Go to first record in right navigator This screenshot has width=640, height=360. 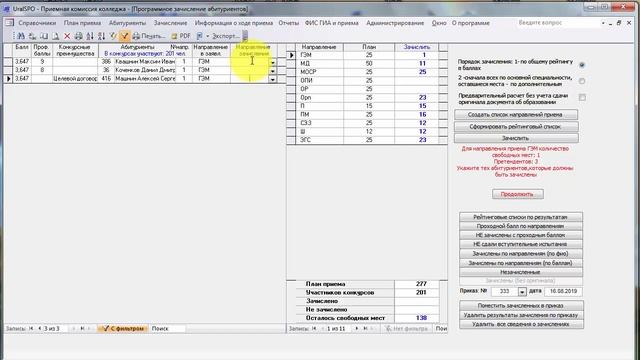point(314,328)
